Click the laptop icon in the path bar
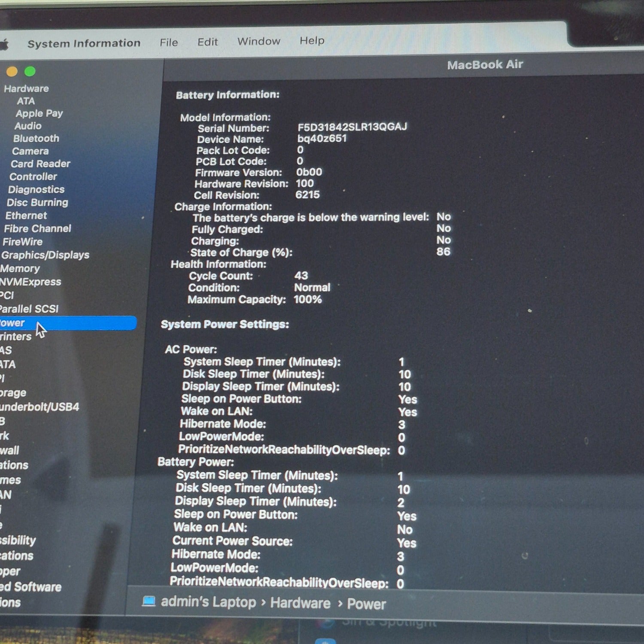Image resolution: width=644 pixels, height=644 pixels. click(149, 601)
